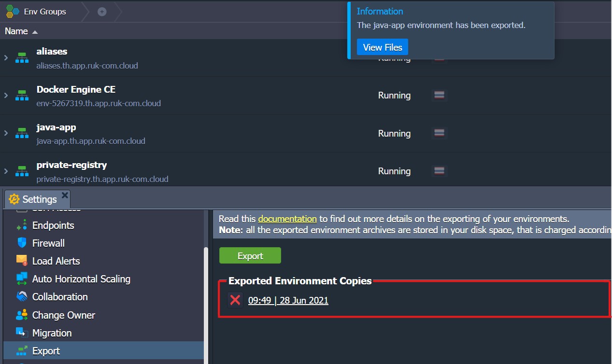Click the region flag for java-app
The height and width of the screenshot is (364, 612).
[439, 133]
